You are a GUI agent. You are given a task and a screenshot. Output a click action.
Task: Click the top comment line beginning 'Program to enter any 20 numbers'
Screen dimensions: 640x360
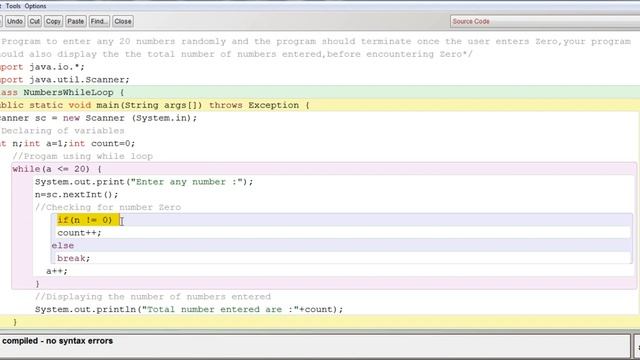(316, 41)
